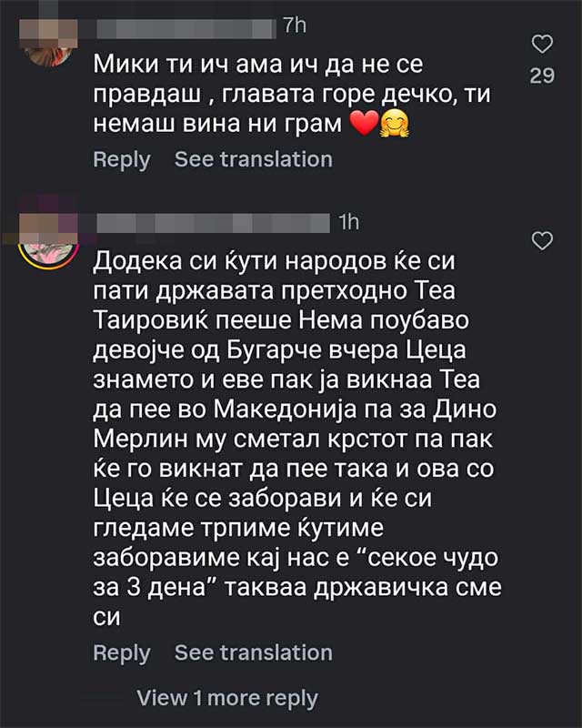Tap the heart on the 1h comment
Viewport: 582px width, 728px height.
click(542, 241)
